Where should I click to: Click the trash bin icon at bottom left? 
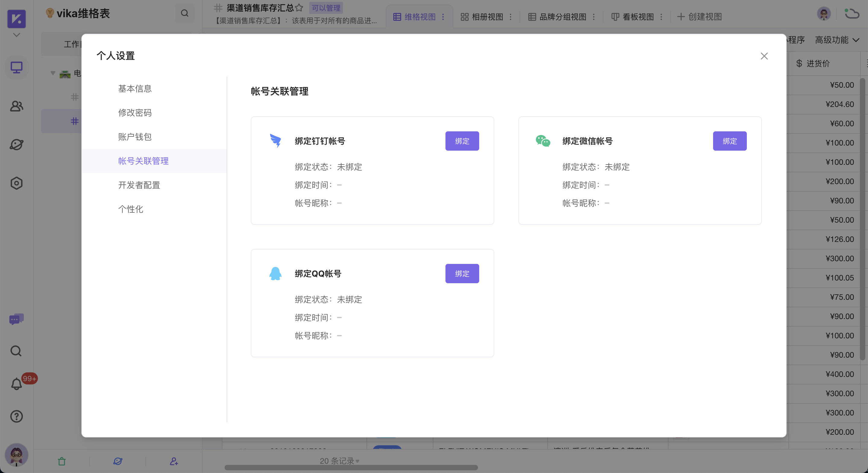(62, 461)
